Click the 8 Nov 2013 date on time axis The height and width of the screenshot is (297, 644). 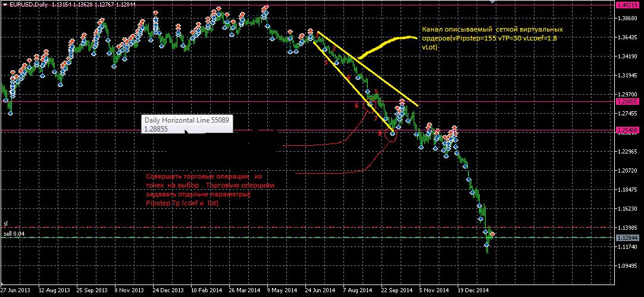[130, 290]
